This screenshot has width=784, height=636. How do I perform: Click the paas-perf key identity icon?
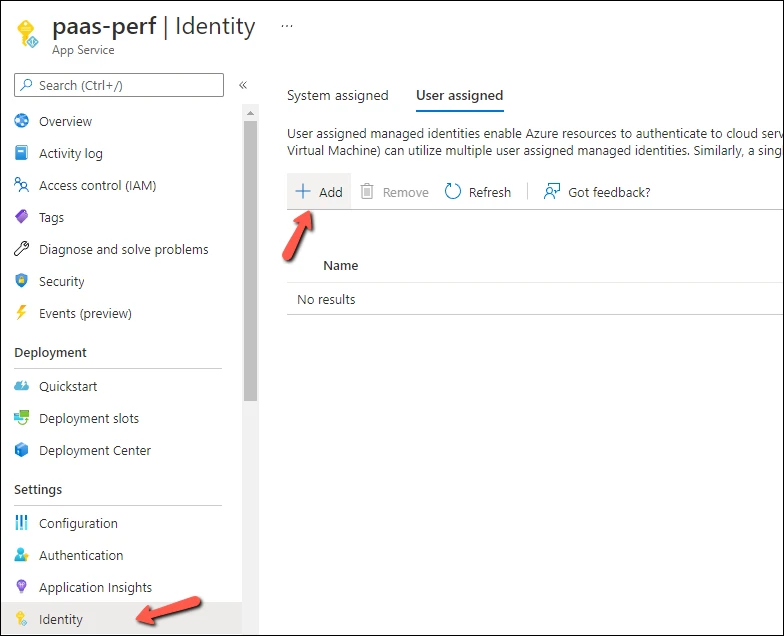point(27,34)
